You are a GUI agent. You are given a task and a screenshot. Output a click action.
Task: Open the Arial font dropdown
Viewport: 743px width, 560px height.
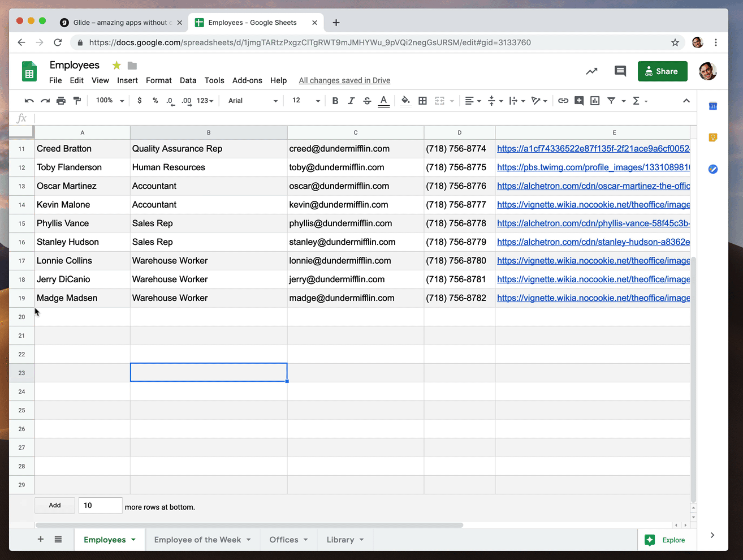tap(253, 101)
